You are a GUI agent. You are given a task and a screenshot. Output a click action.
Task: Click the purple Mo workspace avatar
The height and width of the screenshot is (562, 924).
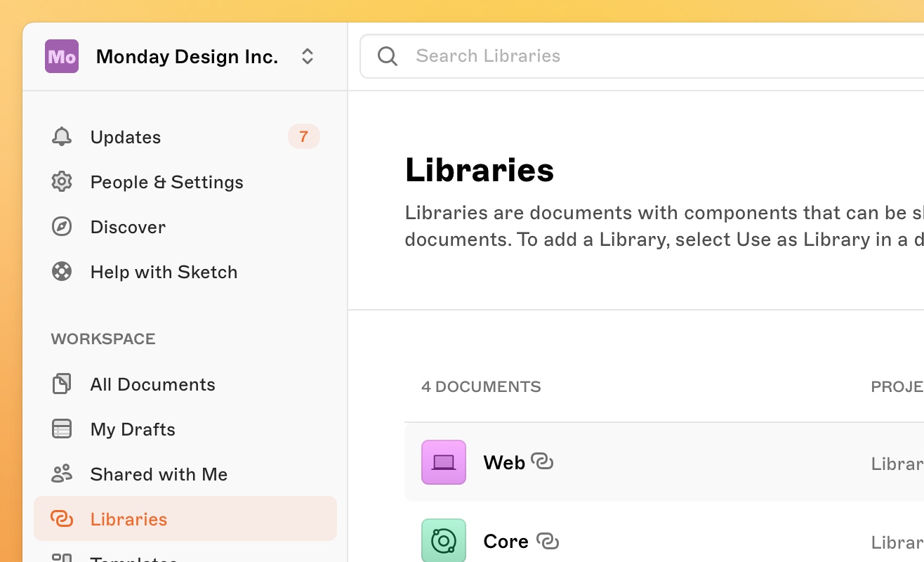(x=62, y=56)
